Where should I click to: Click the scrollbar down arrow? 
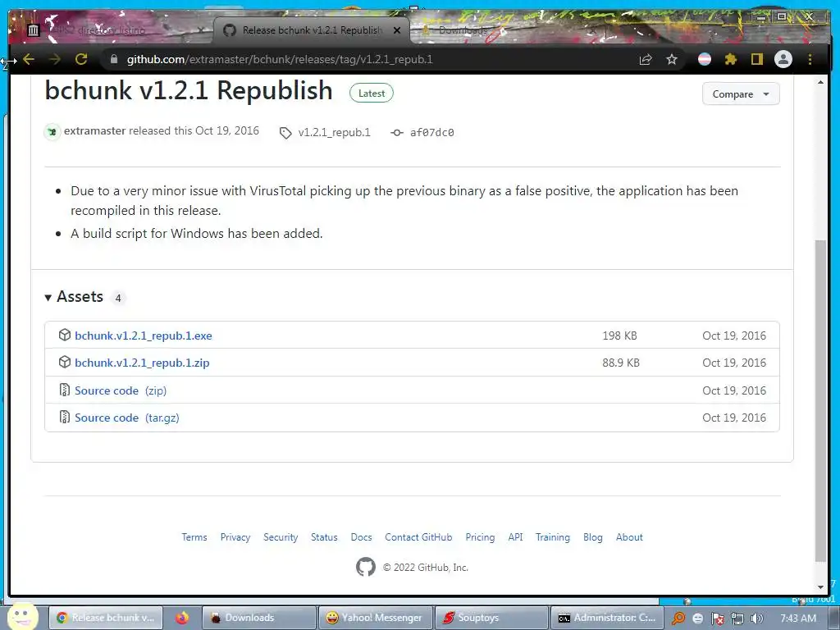coord(820,587)
